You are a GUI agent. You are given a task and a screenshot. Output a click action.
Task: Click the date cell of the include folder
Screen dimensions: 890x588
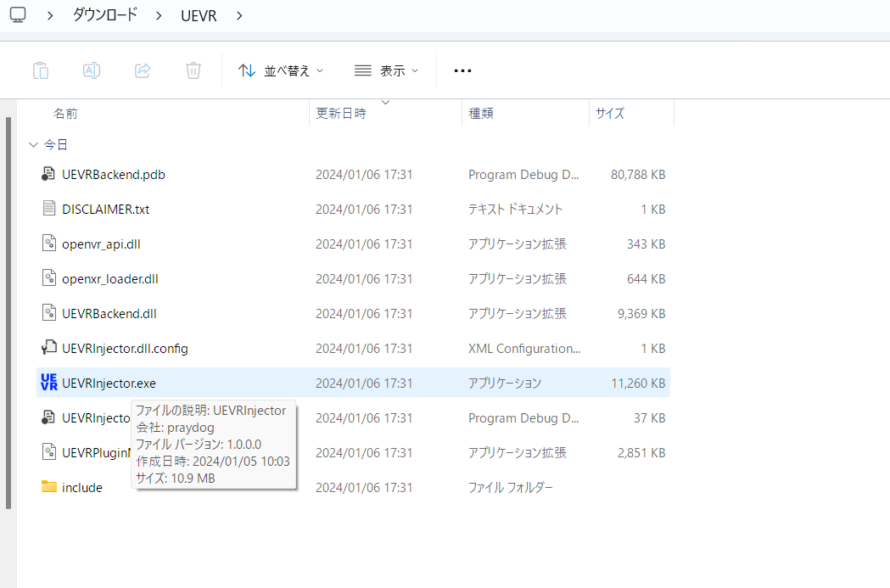click(x=364, y=488)
